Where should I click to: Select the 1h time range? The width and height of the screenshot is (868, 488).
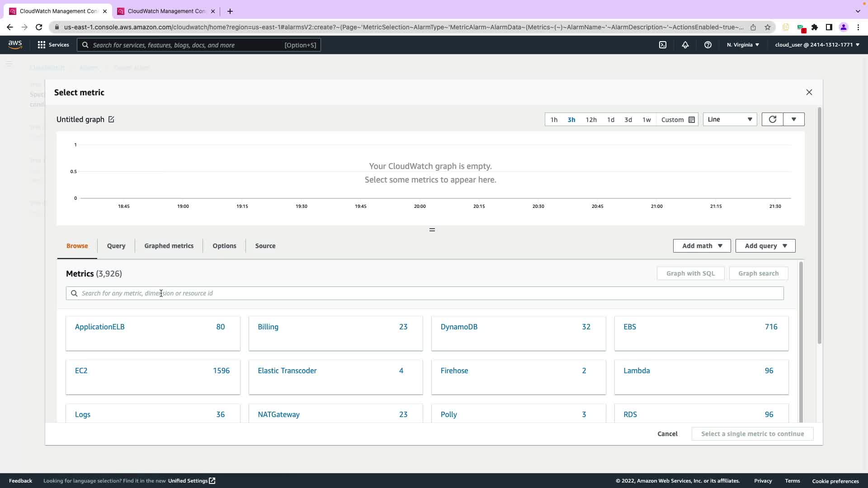point(554,120)
